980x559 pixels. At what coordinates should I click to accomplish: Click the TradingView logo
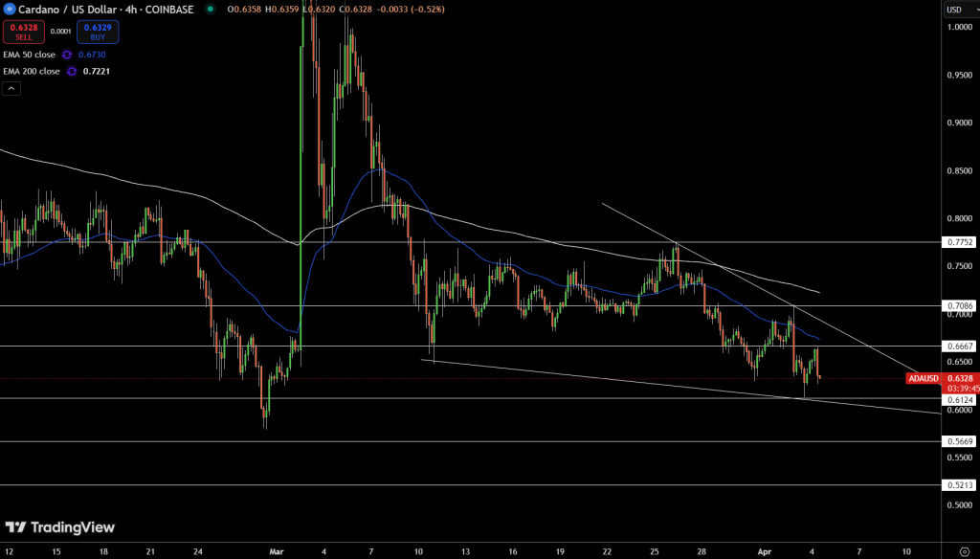pyautogui.click(x=60, y=527)
